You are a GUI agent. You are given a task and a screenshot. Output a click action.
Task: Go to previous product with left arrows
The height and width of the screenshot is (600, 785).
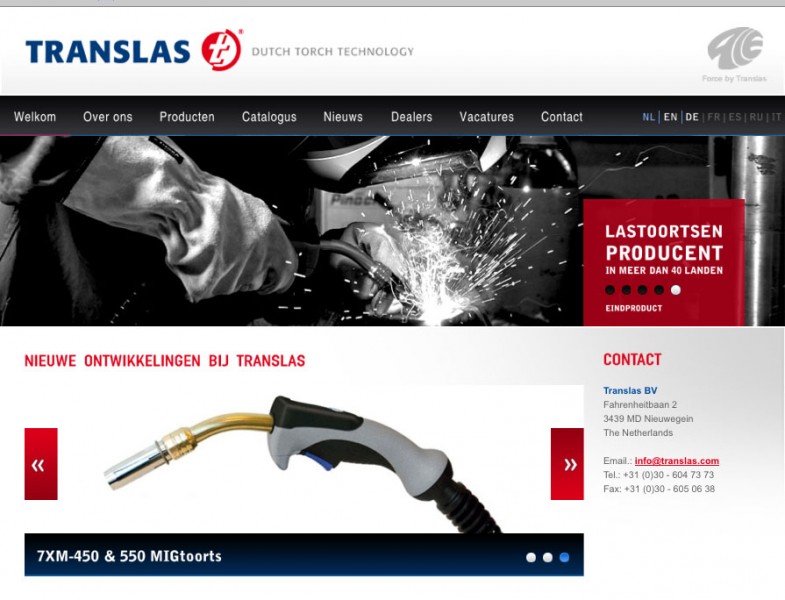[x=41, y=464]
